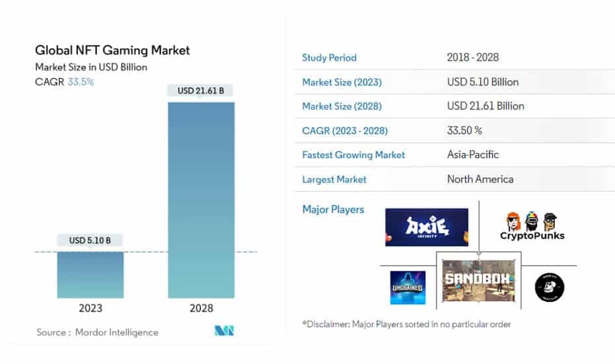Click the Bored Ape Yacht Club logo
The height and width of the screenshot is (364, 615).
coord(549,287)
